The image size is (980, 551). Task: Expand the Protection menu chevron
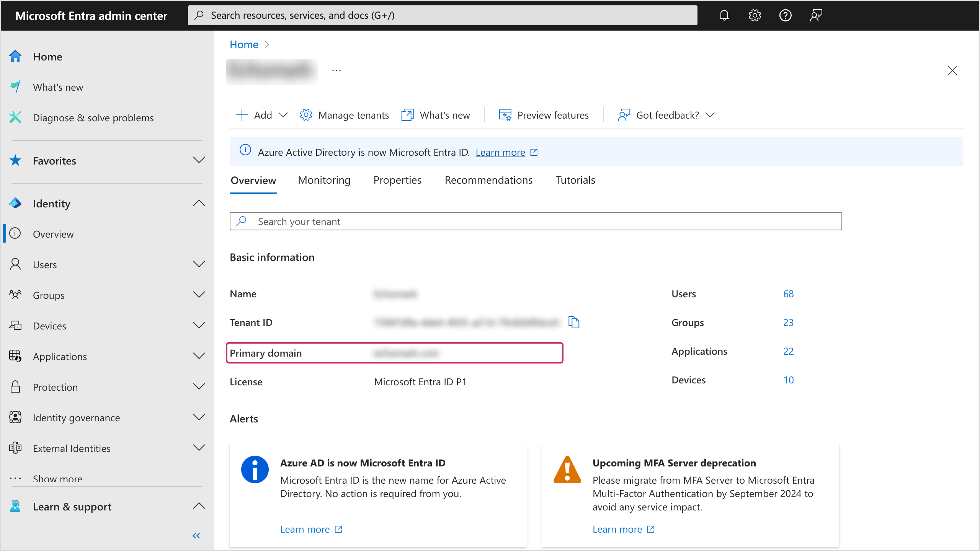(199, 386)
